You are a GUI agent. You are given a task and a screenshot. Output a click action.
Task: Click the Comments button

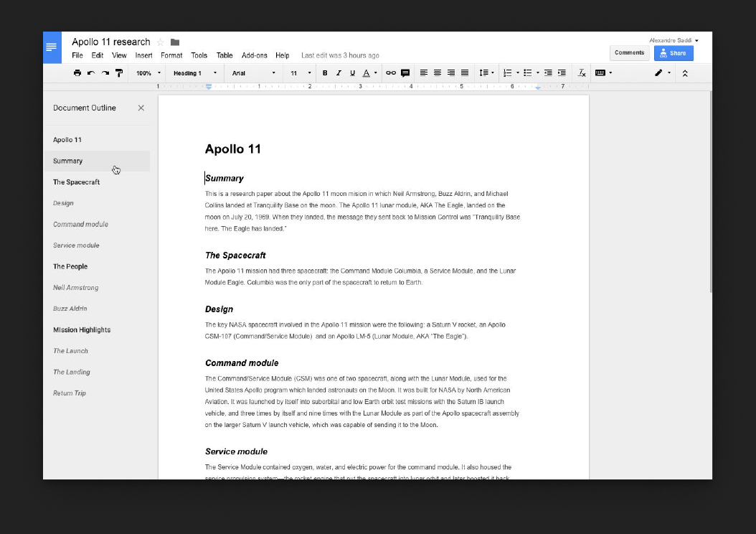tap(629, 52)
